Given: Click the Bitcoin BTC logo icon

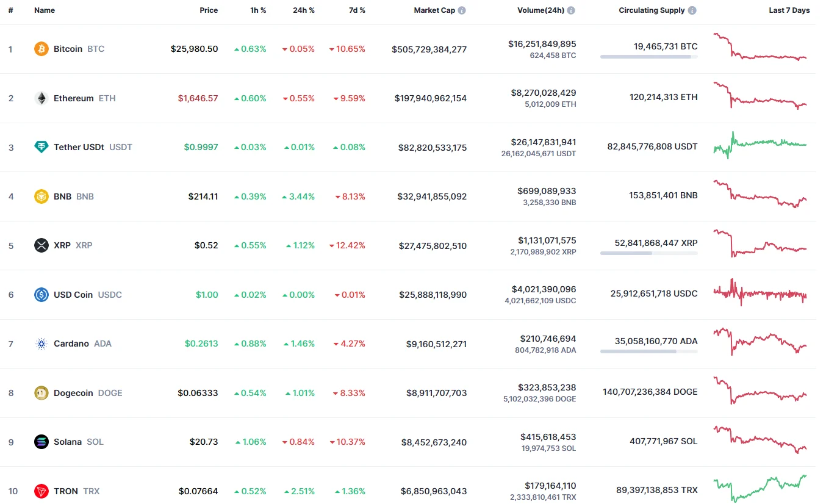Looking at the screenshot, I should [40, 49].
